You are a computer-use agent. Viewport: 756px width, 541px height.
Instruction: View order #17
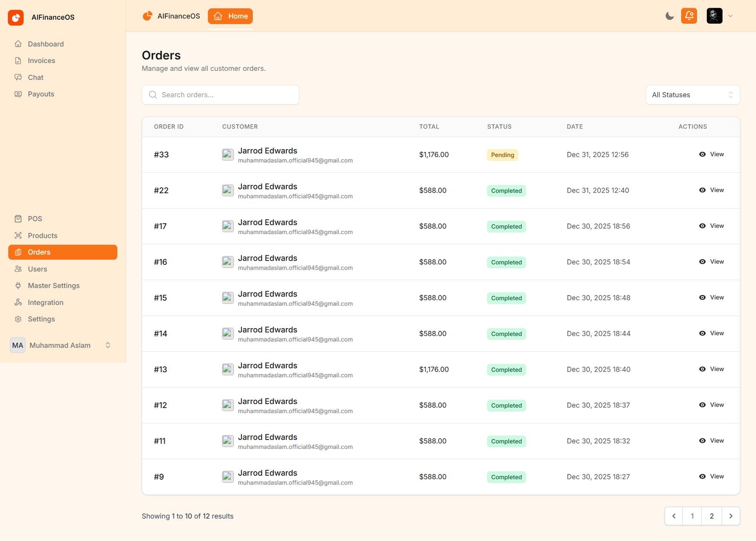click(712, 226)
